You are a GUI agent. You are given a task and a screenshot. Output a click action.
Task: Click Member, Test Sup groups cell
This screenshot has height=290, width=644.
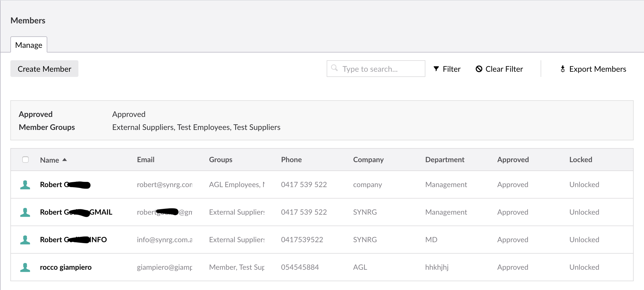[237, 267]
